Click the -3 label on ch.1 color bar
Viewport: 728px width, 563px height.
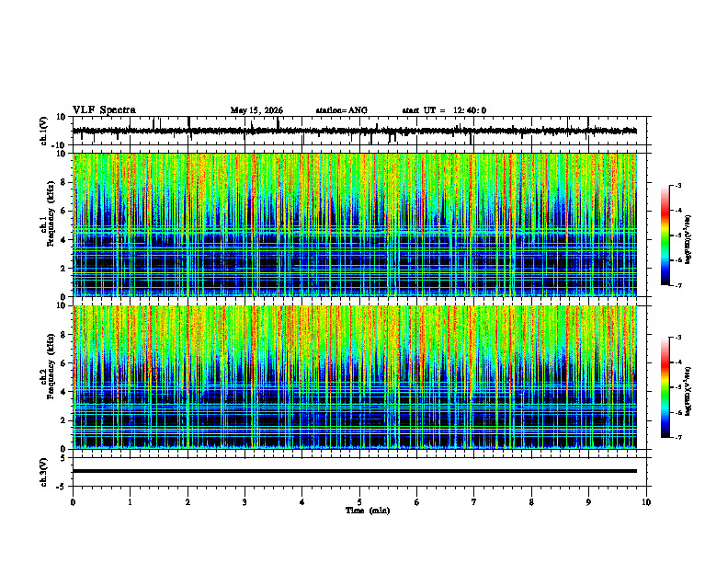678,186
